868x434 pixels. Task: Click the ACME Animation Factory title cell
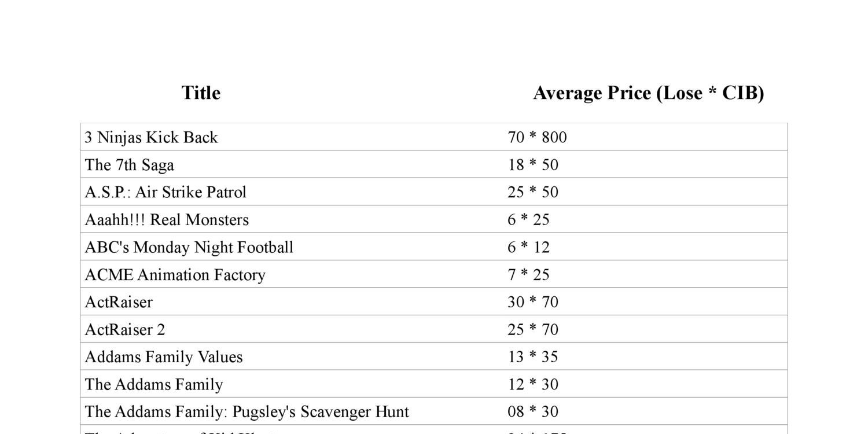pyautogui.click(x=175, y=274)
